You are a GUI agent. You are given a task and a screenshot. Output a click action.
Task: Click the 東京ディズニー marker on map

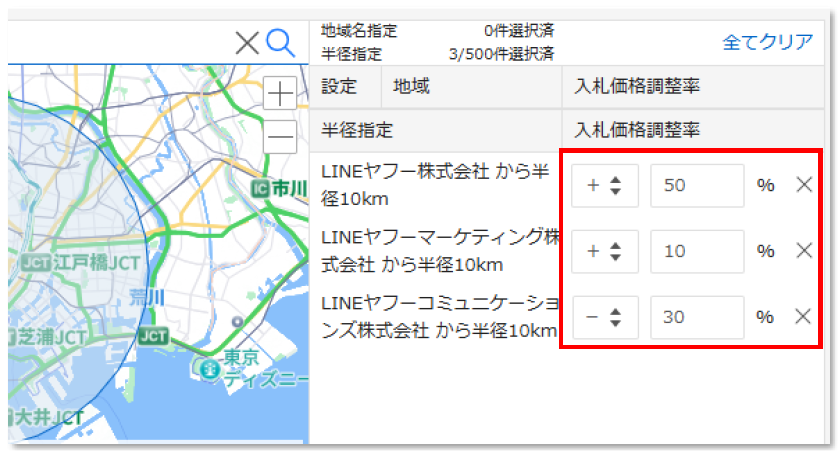209,368
